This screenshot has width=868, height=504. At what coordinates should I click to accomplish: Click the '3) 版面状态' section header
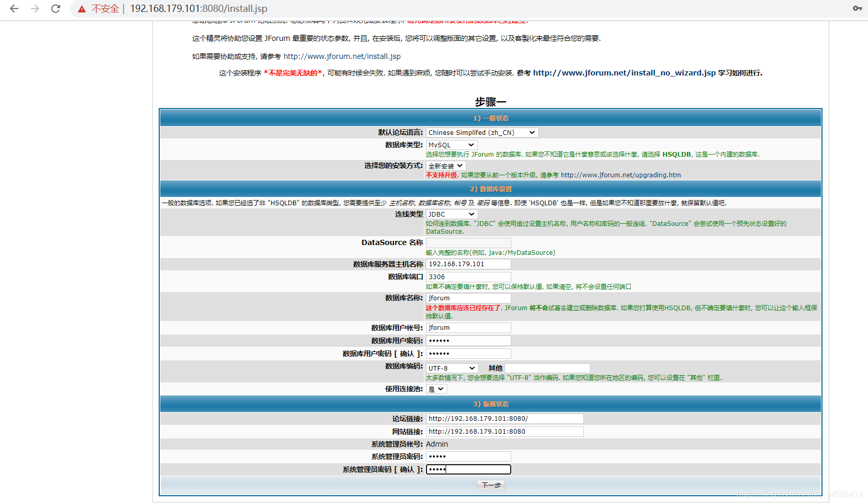tap(491, 404)
